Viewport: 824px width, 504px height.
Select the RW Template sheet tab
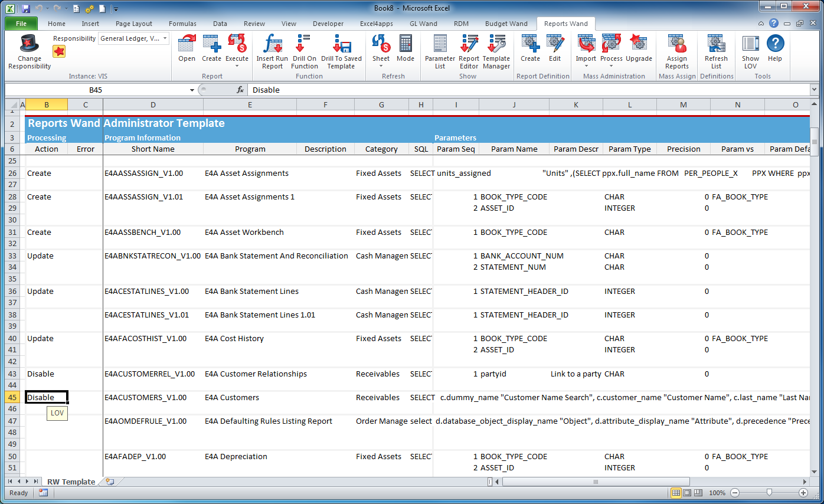pos(71,482)
